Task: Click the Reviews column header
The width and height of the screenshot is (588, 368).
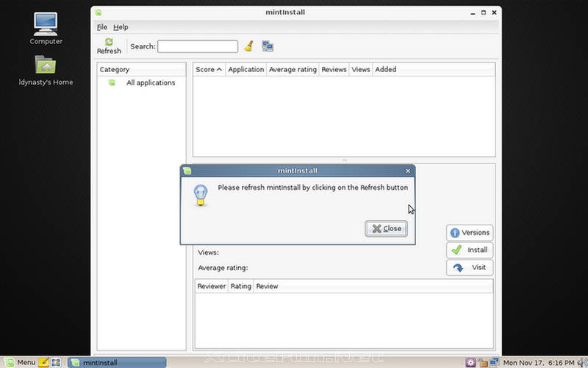Action: click(x=334, y=69)
